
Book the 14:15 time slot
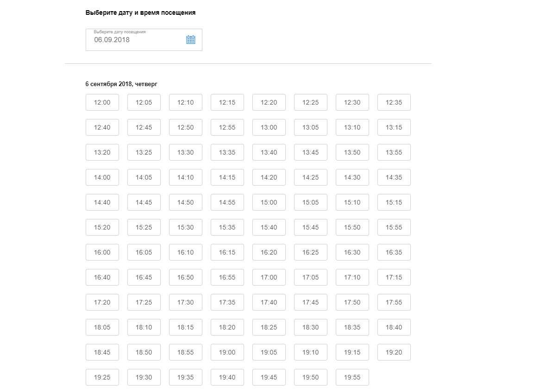227,177
